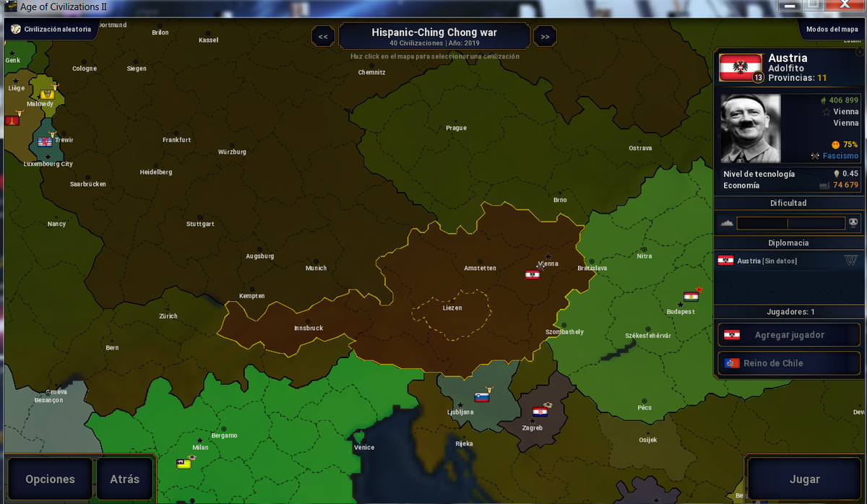Click the Zürich province label

point(168,316)
